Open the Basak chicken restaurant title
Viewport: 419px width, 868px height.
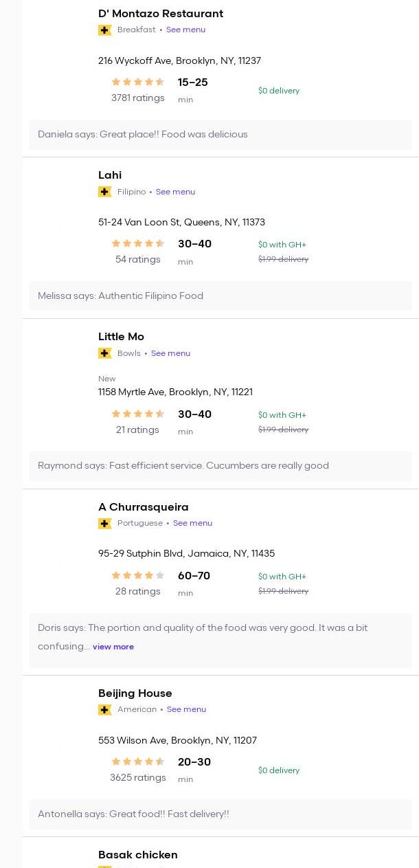(x=138, y=855)
